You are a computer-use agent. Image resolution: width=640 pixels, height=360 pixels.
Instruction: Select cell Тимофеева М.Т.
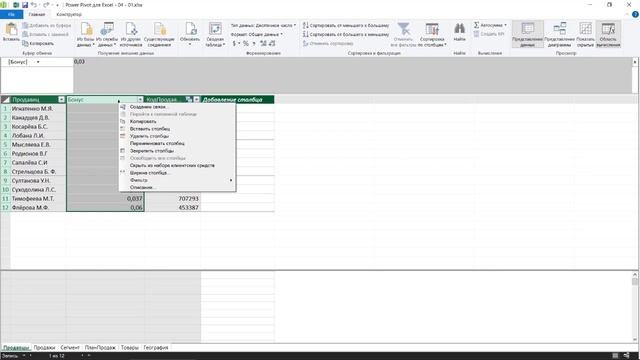(38, 198)
